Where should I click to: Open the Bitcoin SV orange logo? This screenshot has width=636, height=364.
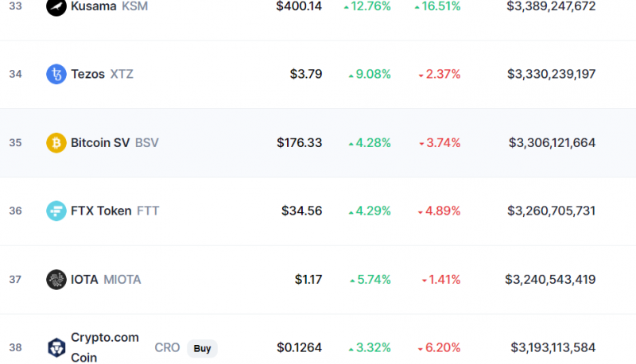tap(56, 143)
